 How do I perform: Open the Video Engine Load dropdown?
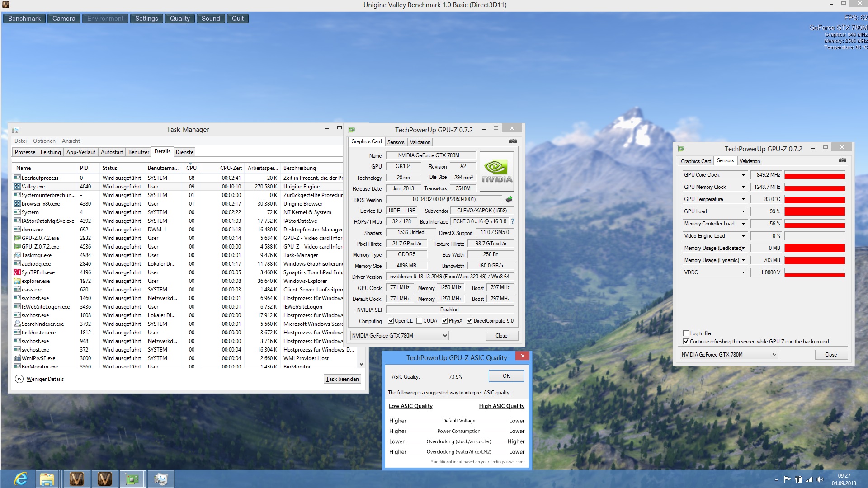(x=743, y=236)
